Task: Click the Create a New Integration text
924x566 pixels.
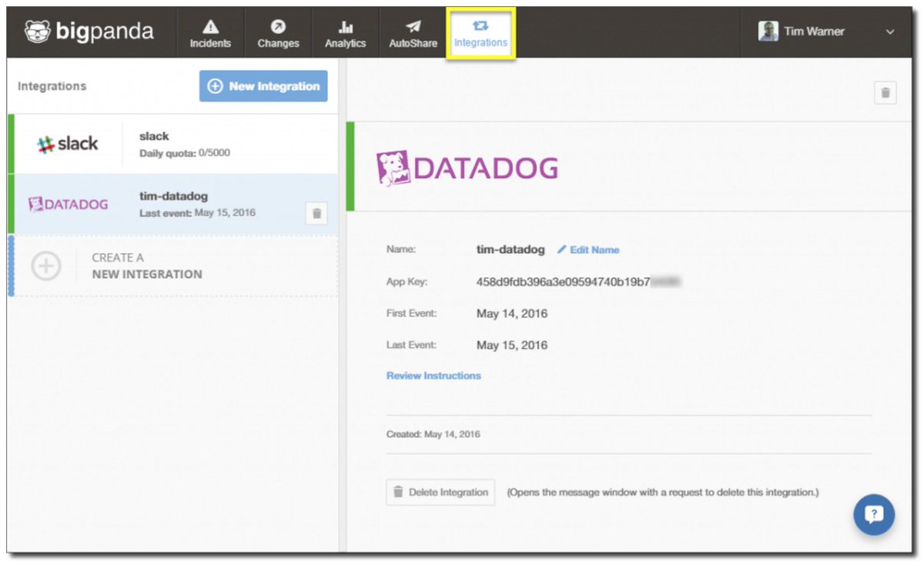Action: tap(147, 266)
